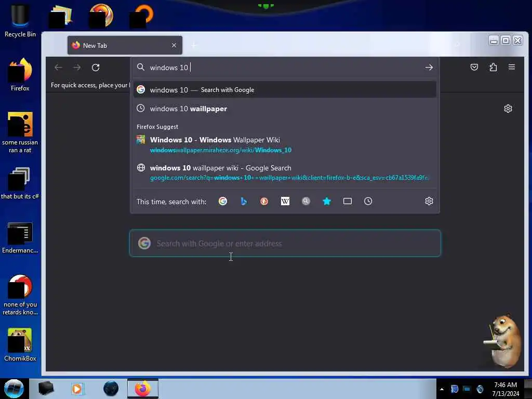Image resolution: width=532 pixels, height=399 pixels.
Task: Search Bookmarks using the star icon
Action: coord(327,201)
